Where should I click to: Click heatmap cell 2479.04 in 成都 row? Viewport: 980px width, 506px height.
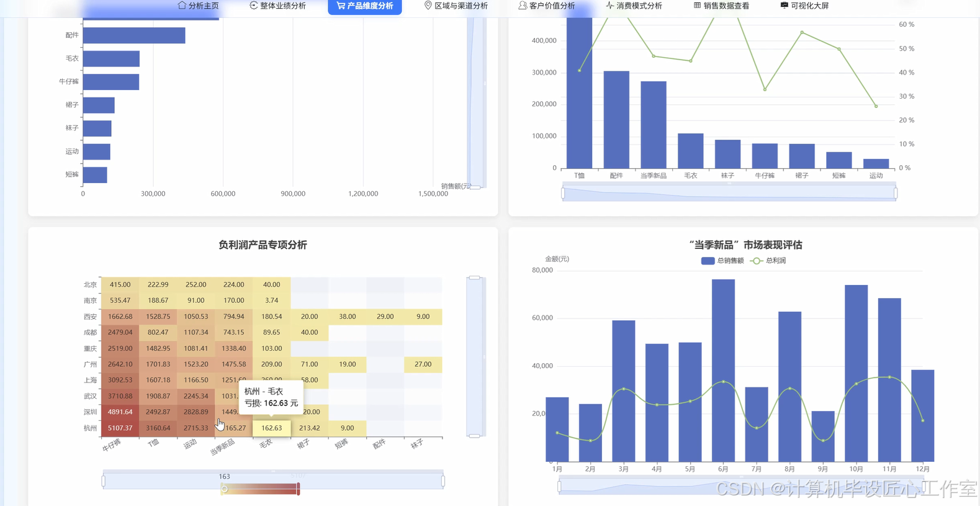pyautogui.click(x=120, y=333)
